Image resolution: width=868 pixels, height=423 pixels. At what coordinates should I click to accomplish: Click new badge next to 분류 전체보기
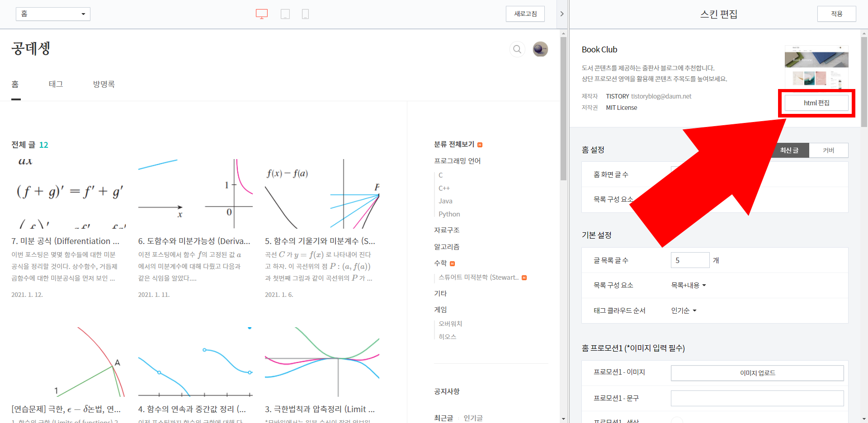tap(480, 145)
